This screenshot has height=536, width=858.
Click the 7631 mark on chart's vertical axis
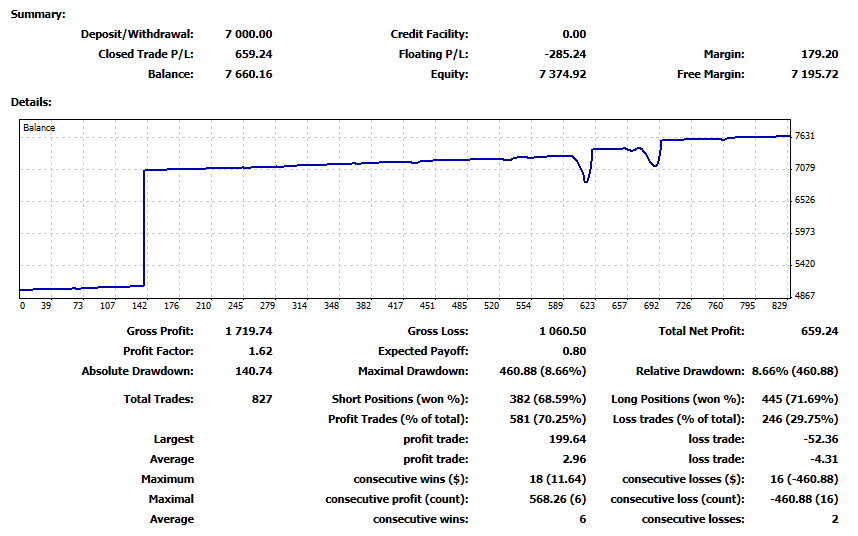point(804,136)
